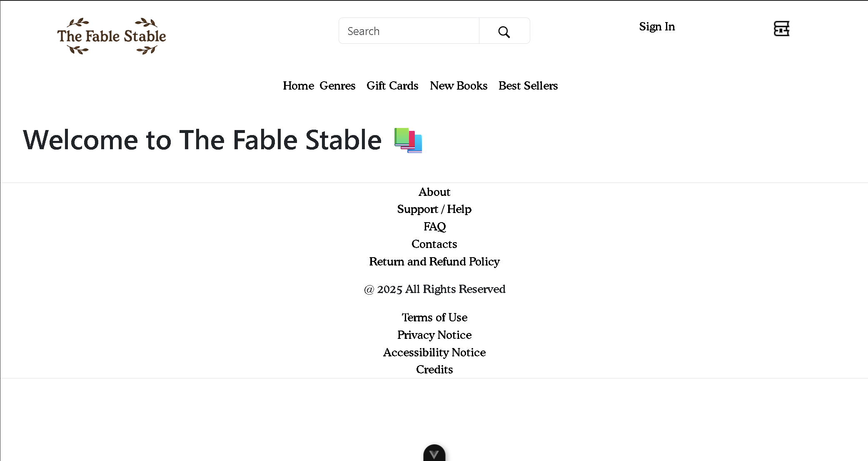View Best Sellers in the navigation

(528, 86)
